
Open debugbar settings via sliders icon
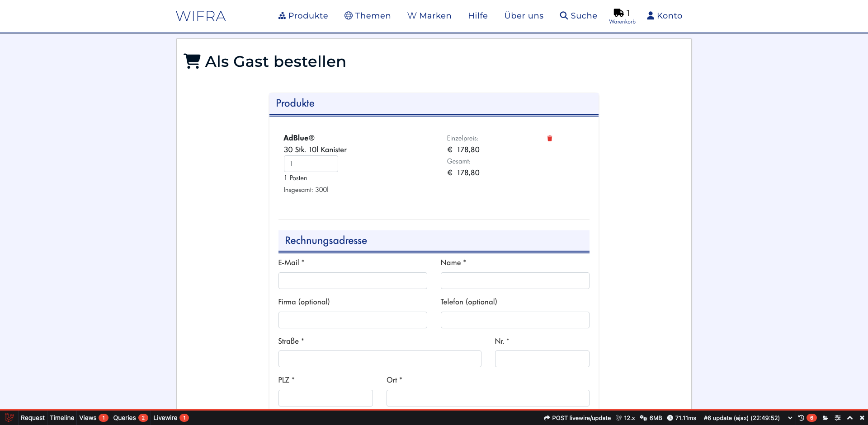pos(838,418)
